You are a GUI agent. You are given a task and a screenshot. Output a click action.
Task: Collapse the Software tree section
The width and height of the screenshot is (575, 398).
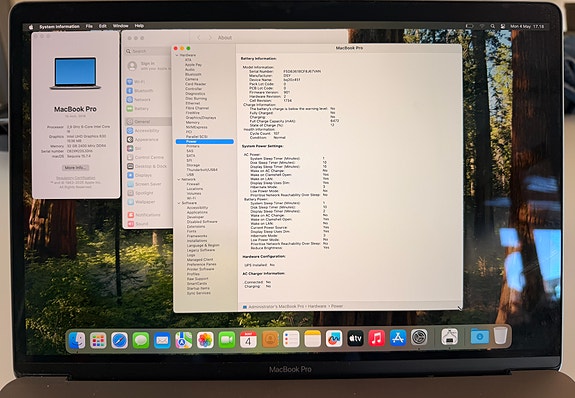179,203
